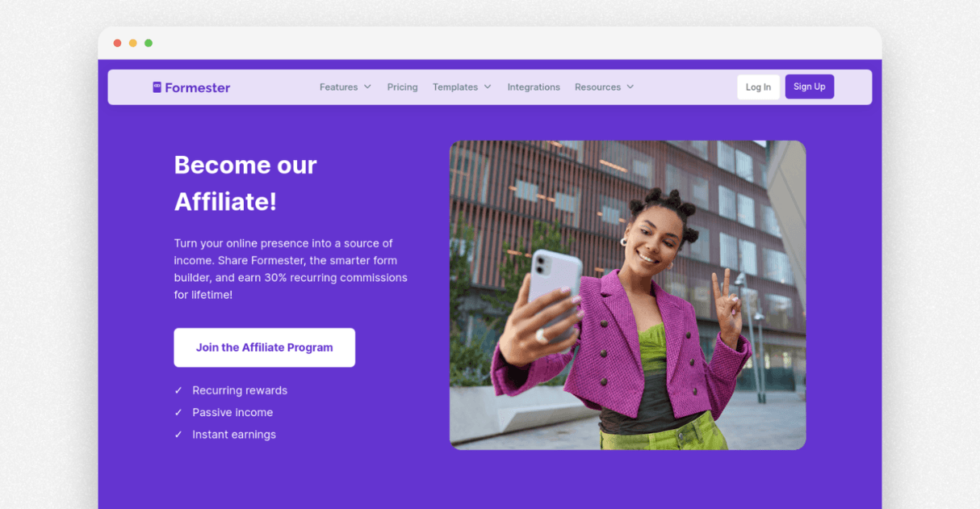Expand the Resources chevron arrow
Viewport: 980px width, 509px height.
(630, 87)
